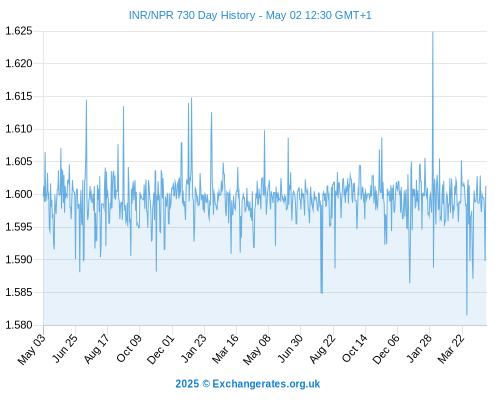Image resolution: width=495 pixels, height=400 pixels.
Task: Click the Jan 23 date label
Action: pos(193,348)
